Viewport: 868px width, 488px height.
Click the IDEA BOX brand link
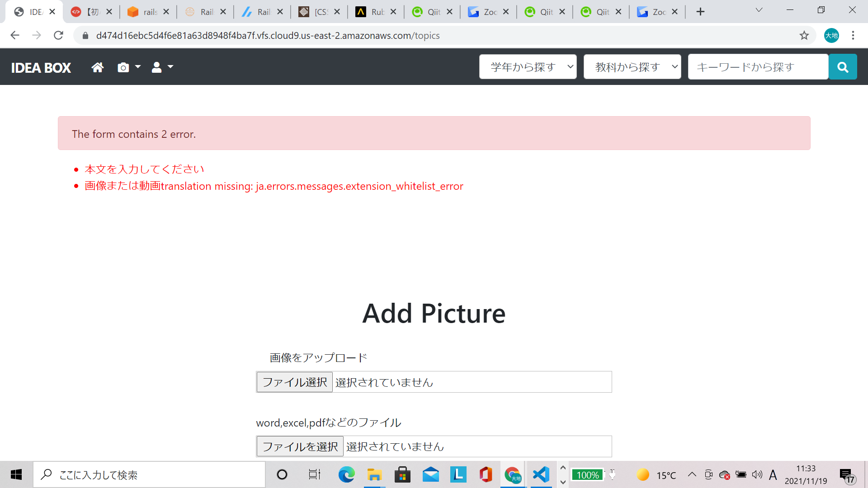[41, 68]
